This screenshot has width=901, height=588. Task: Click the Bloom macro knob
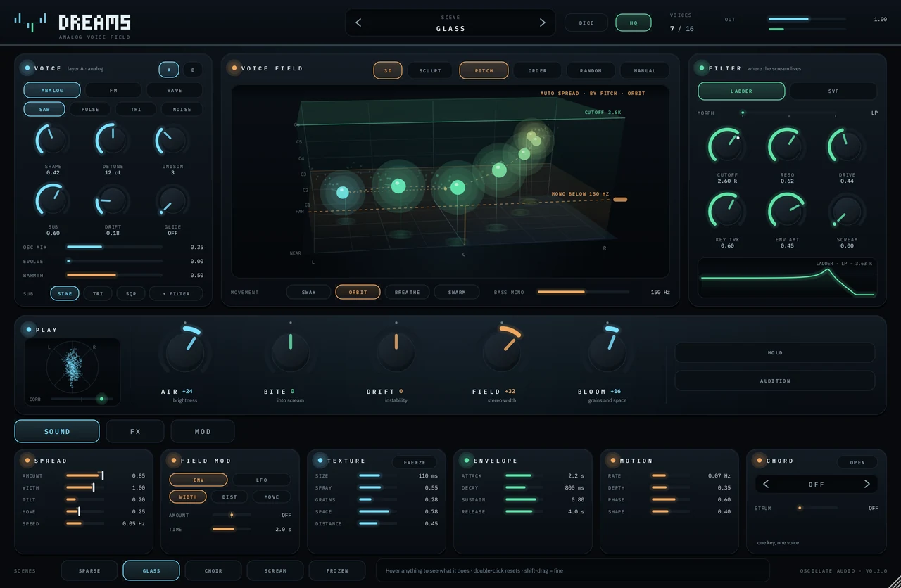(607, 351)
